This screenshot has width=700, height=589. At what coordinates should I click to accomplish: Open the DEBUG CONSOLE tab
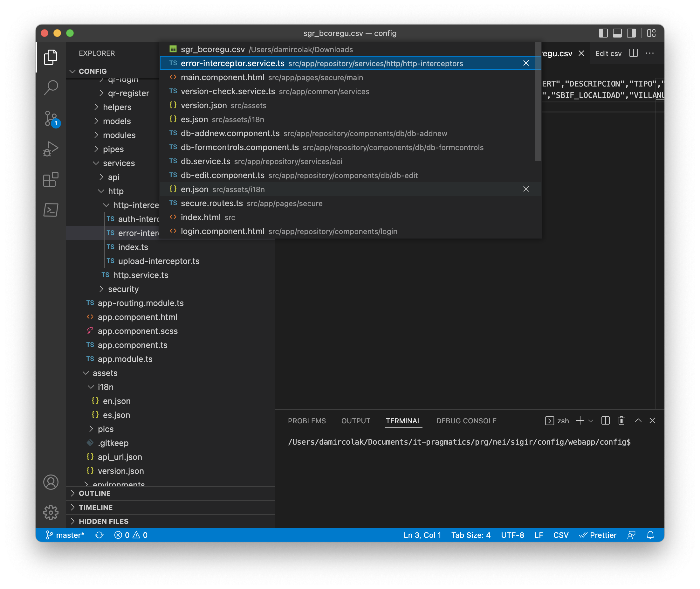(x=466, y=421)
